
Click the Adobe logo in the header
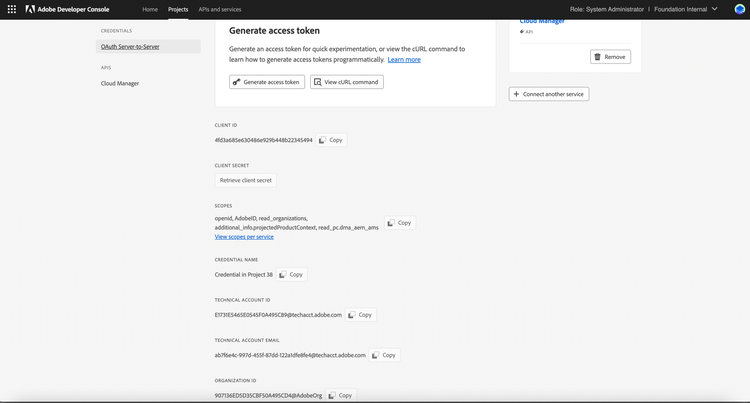30,9
